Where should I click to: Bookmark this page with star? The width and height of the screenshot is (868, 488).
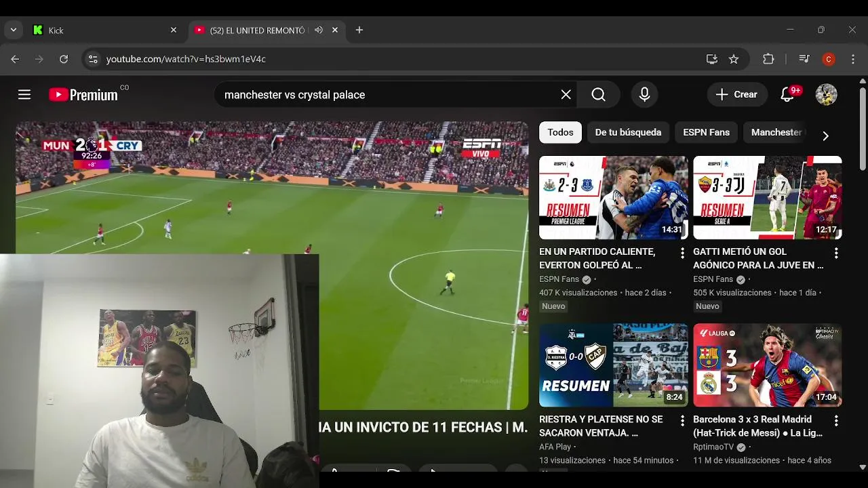pos(734,59)
